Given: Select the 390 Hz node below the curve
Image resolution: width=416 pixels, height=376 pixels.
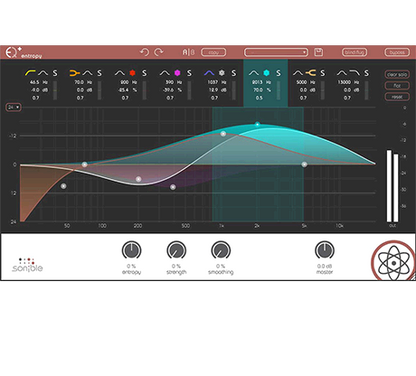Looking at the screenshot, I should coord(173,187).
